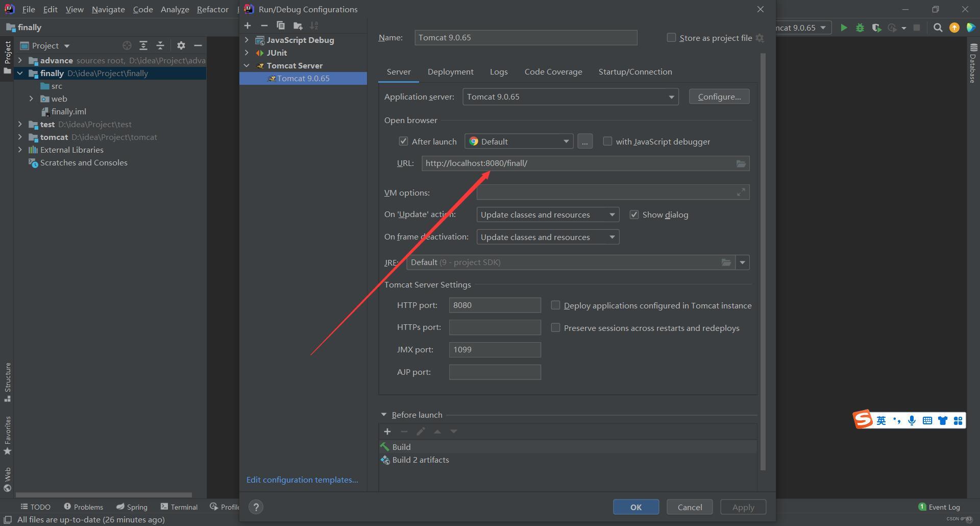Image resolution: width=980 pixels, height=526 pixels.
Task: Open Search Everywhere magnifier icon
Action: point(938,28)
